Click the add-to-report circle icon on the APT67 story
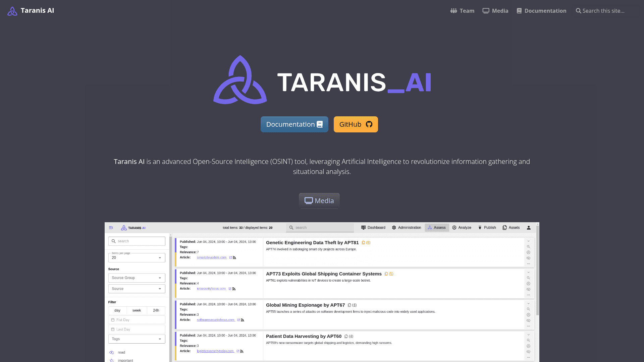 528,315
